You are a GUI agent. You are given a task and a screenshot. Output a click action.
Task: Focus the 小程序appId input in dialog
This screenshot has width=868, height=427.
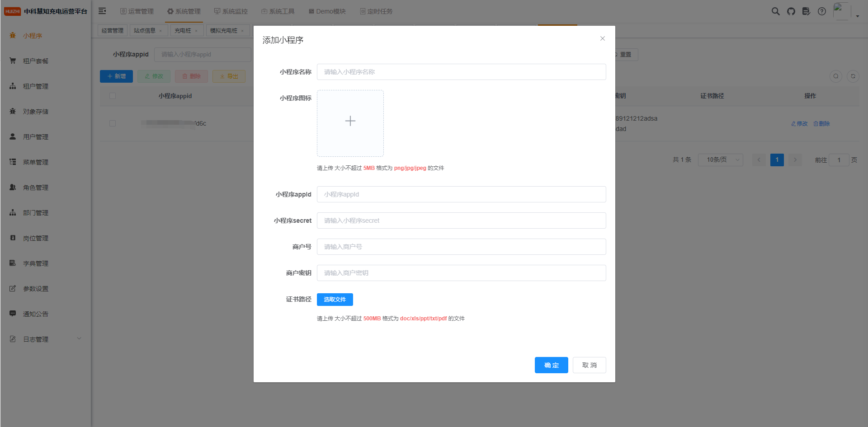[x=461, y=194]
